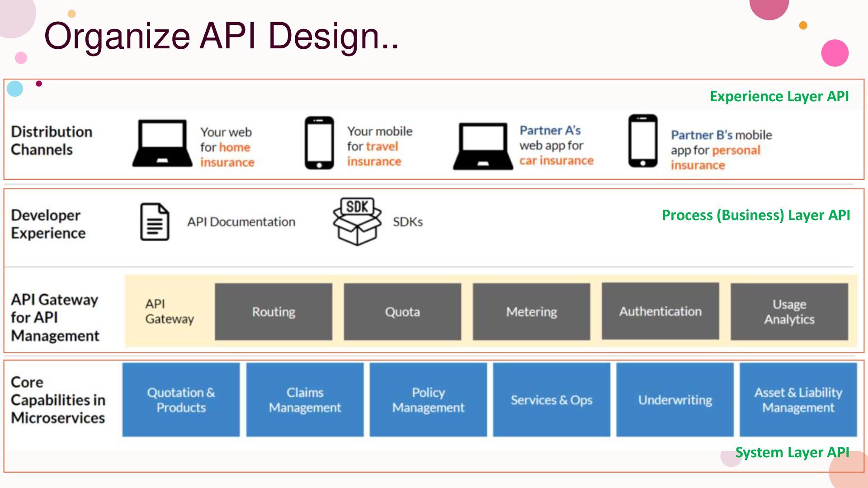Select the Routing gateway block

[274, 312]
